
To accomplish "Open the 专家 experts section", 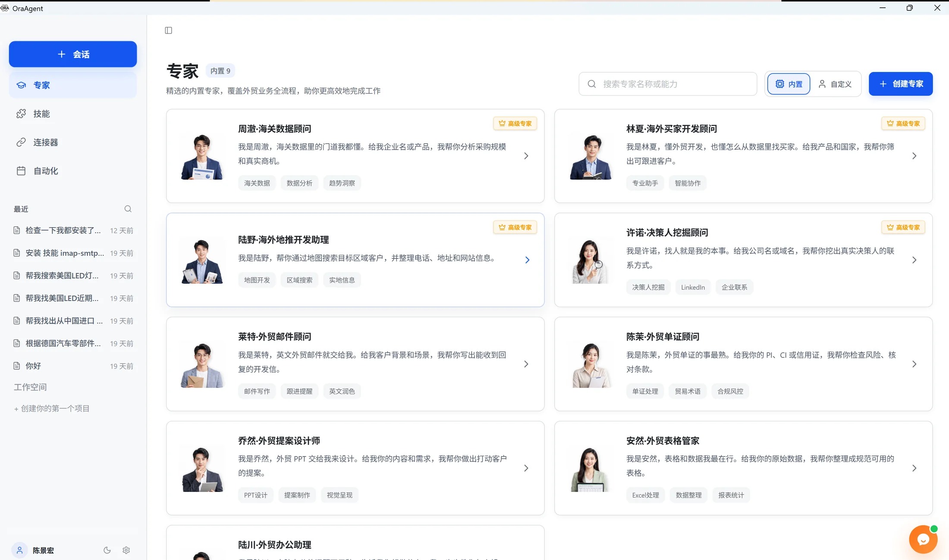I will tap(73, 85).
